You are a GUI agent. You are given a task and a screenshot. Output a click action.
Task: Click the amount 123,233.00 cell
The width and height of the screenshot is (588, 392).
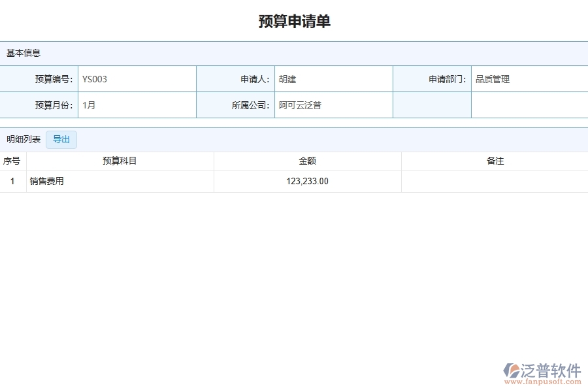(308, 181)
